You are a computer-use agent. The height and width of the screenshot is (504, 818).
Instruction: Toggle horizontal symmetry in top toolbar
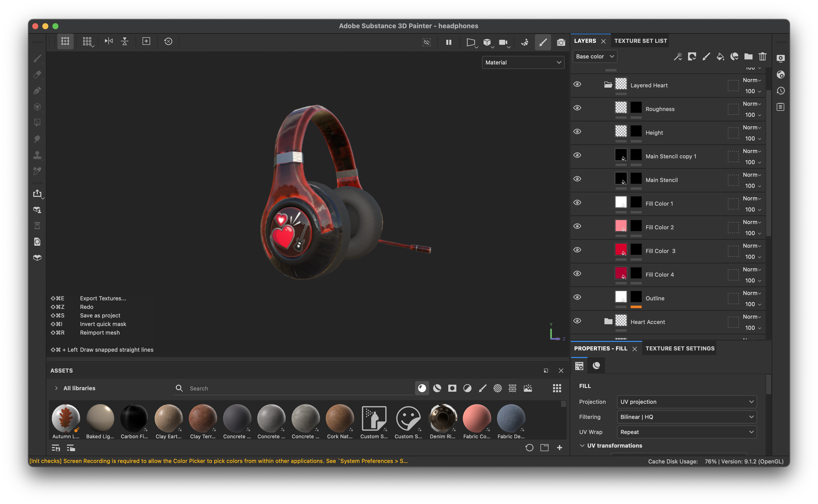[x=109, y=41]
